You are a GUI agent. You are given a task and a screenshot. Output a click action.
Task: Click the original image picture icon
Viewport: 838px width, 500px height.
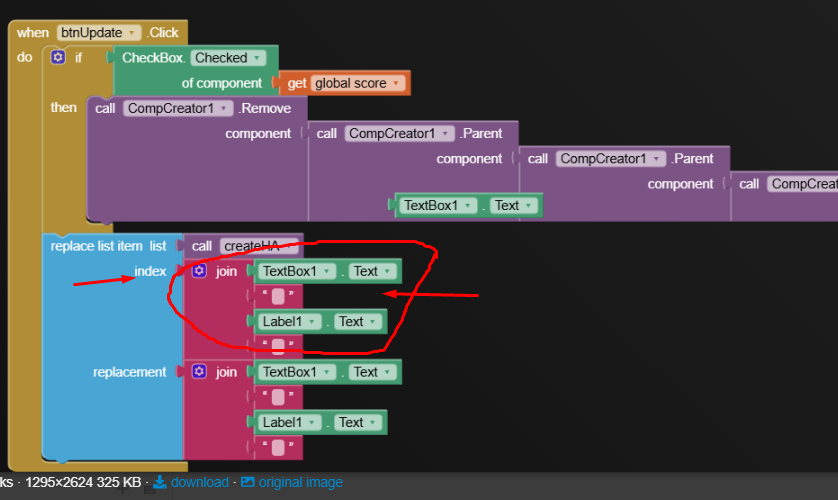(247, 482)
